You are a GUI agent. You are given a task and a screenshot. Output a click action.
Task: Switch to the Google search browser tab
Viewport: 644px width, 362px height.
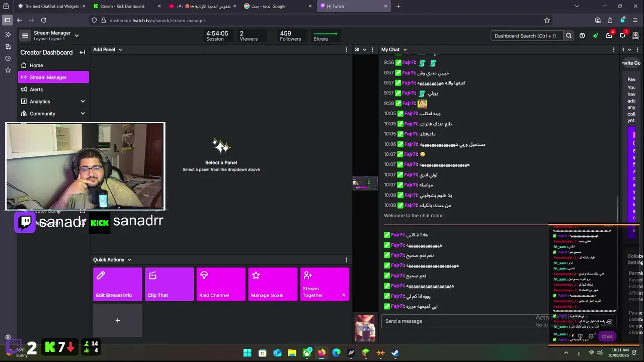(x=278, y=6)
